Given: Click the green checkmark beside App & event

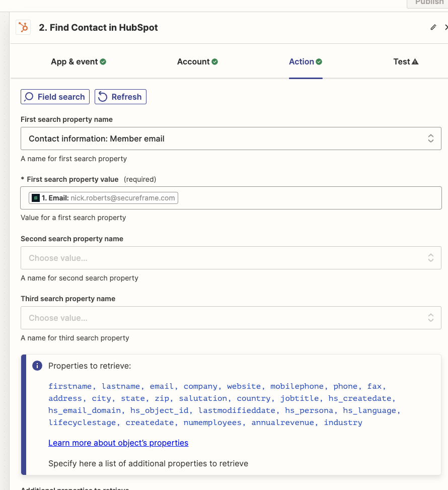Looking at the screenshot, I should [x=103, y=61].
